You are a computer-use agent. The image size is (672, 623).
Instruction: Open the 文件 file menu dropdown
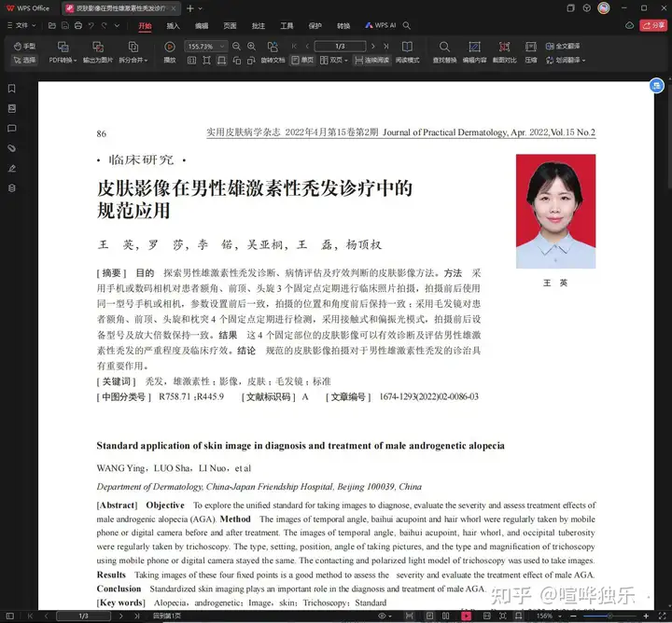tap(21, 26)
